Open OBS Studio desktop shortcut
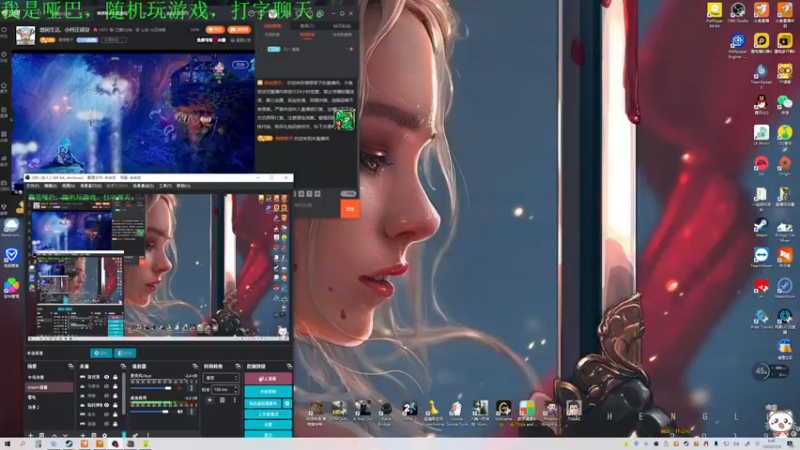Image resolution: width=800 pixels, height=450 pixels. pos(738,13)
